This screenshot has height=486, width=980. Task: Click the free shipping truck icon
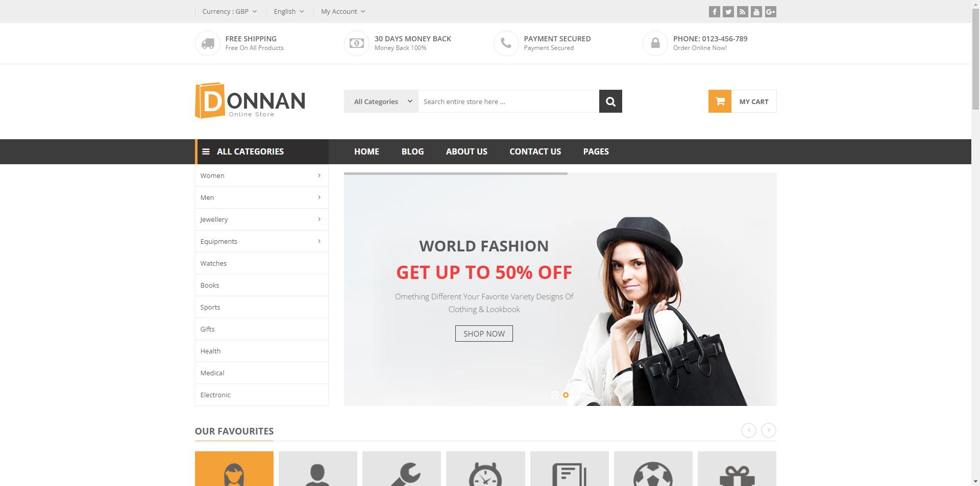point(208,43)
